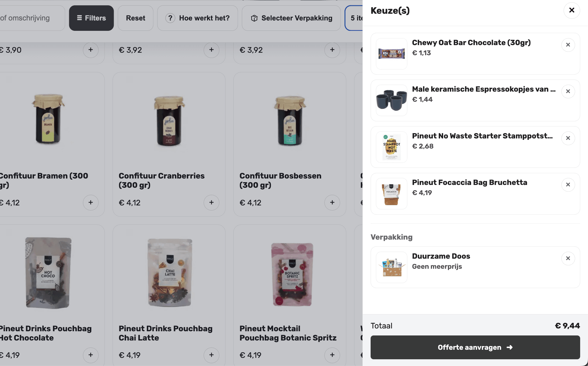Open the Duurzame Doos thumbnail image
The width and height of the screenshot is (588, 366).
tap(391, 267)
